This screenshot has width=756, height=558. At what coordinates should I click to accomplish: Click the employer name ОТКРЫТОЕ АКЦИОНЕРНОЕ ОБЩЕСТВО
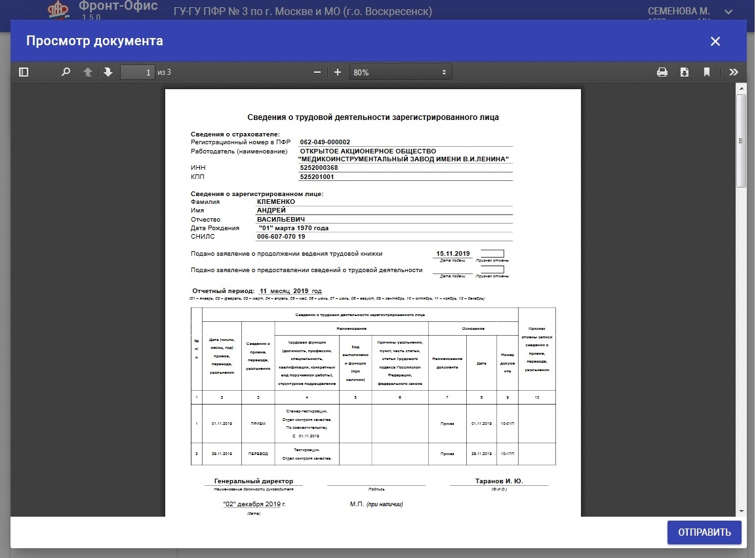pyautogui.click(x=368, y=151)
